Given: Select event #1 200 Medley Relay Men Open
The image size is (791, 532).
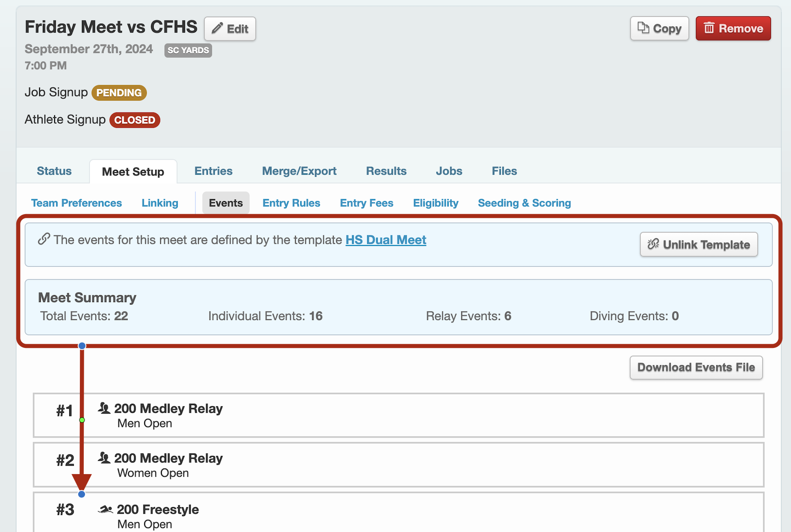Looking at the screenshot, I should [399, 415].
